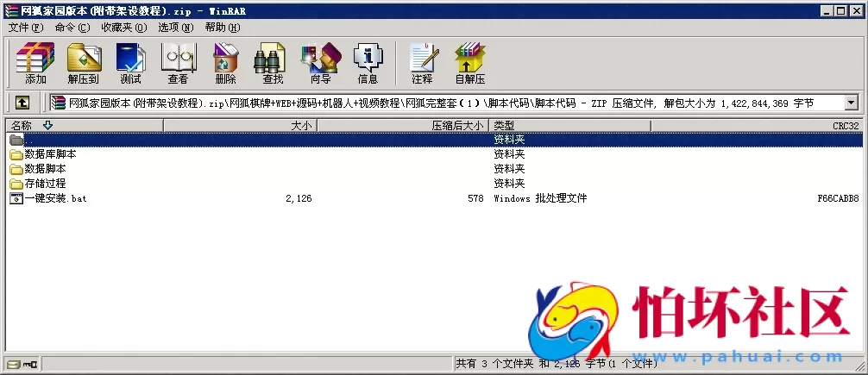Click the 删除 (Delete) toolbar icon
The height and width of the screenshot is (375, 868).
[226, 63]
